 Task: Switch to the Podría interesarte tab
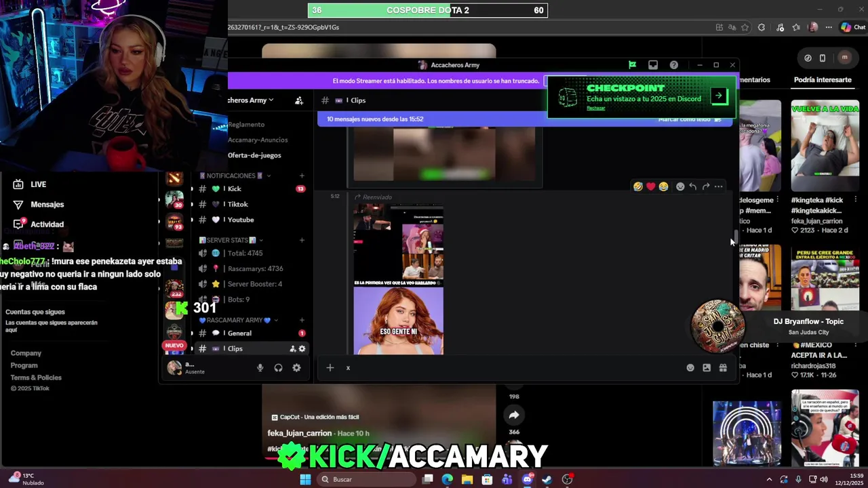click(x=823, y=80)
